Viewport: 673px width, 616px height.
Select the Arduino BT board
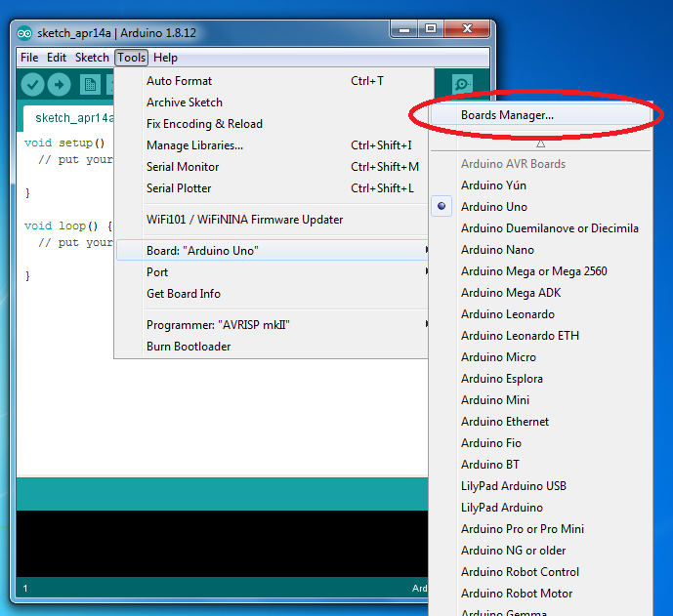pos(540,464)
